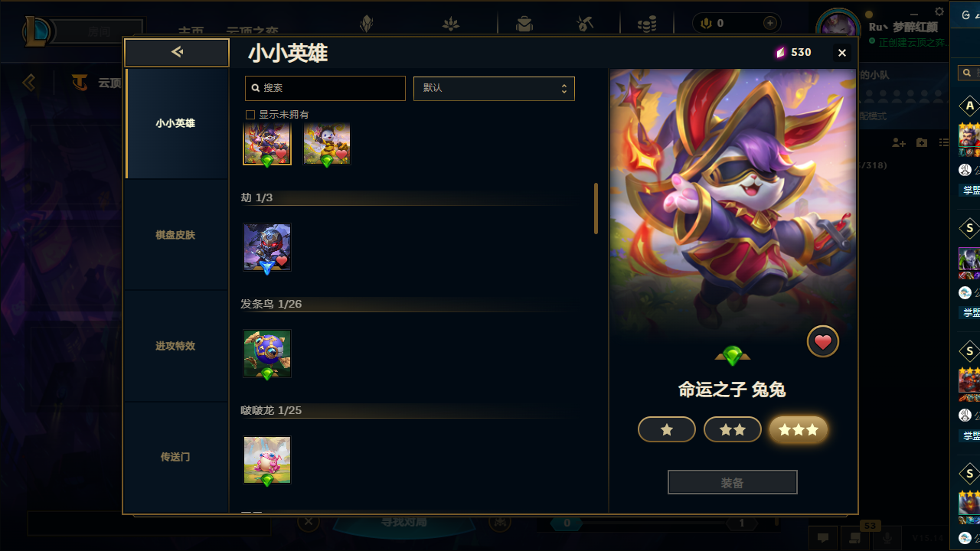Toggle the heart favorite on 命运之子 兔兔
This screenshot has height=551, width=980.
[x=823, y=342]
